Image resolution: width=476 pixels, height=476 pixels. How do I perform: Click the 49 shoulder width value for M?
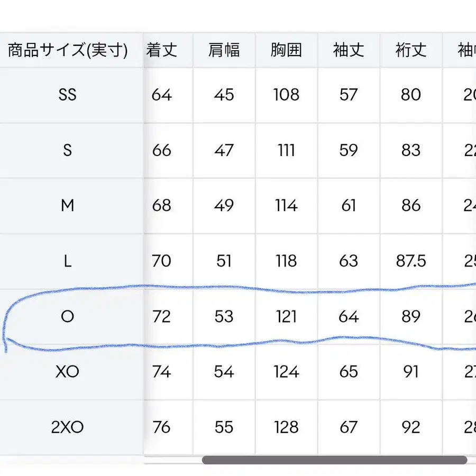(x=224, y=206)
